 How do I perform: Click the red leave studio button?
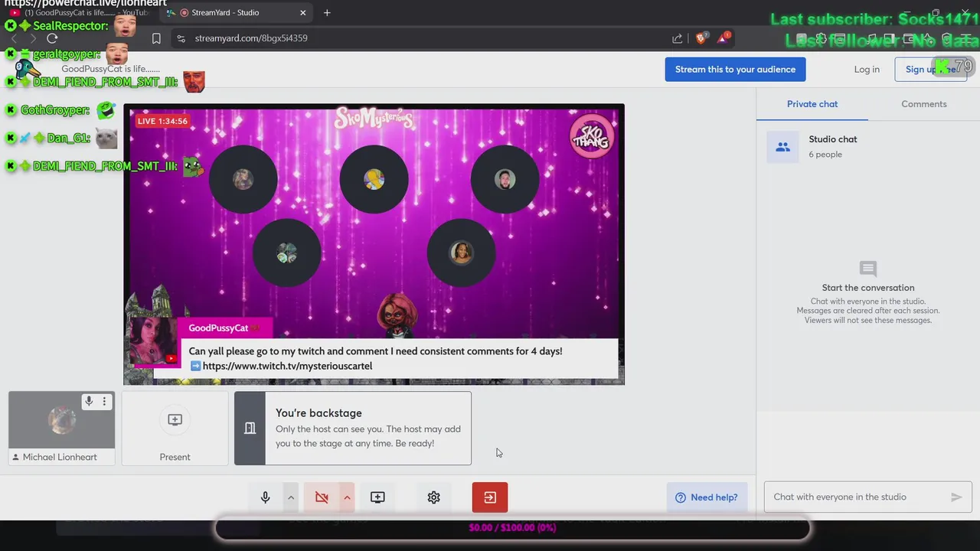pos(490,497)
